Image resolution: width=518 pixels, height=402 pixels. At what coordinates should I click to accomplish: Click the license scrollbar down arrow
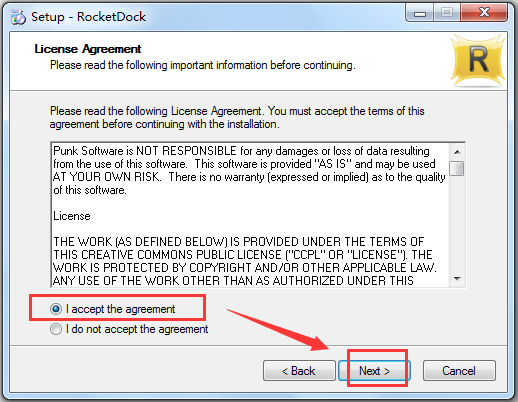[x=457, y=278]
